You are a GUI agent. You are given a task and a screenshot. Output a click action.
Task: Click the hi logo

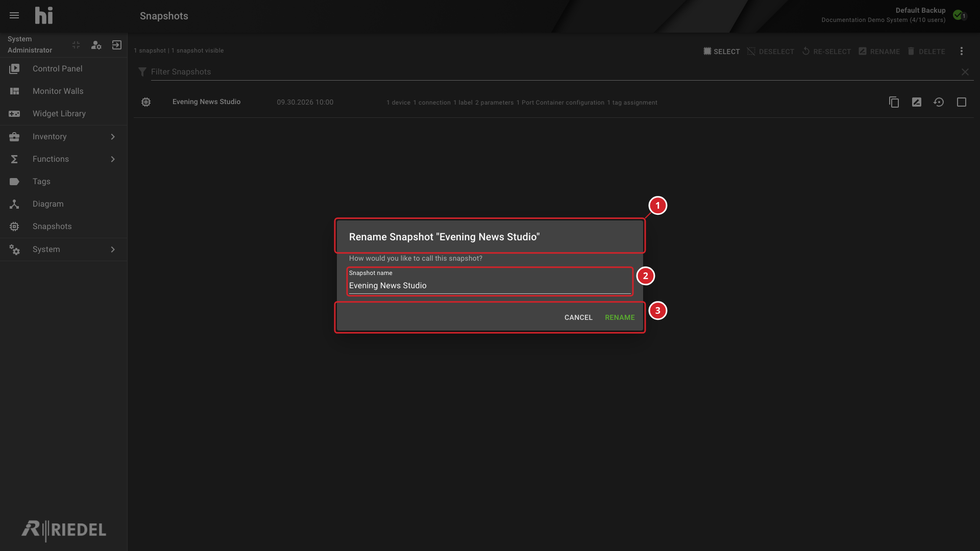(44, 15)
